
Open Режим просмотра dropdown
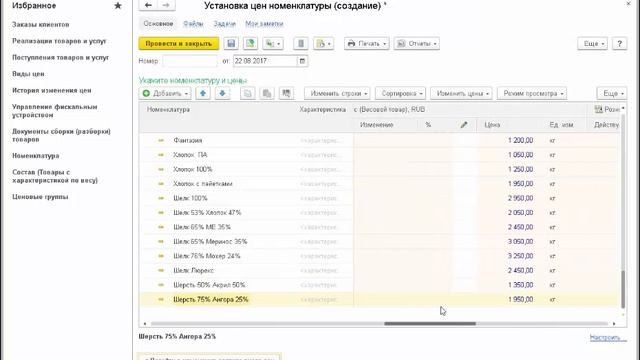click(531, 93)
